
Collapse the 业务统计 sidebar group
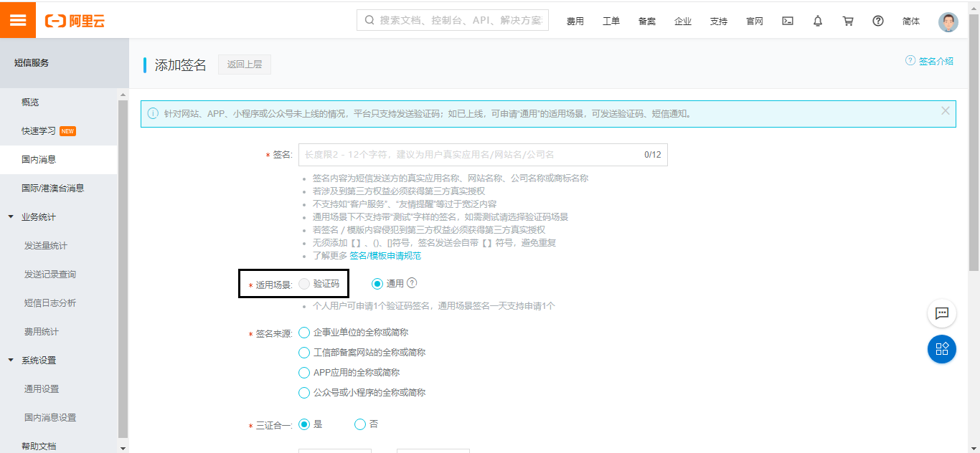tap(11, 216)
